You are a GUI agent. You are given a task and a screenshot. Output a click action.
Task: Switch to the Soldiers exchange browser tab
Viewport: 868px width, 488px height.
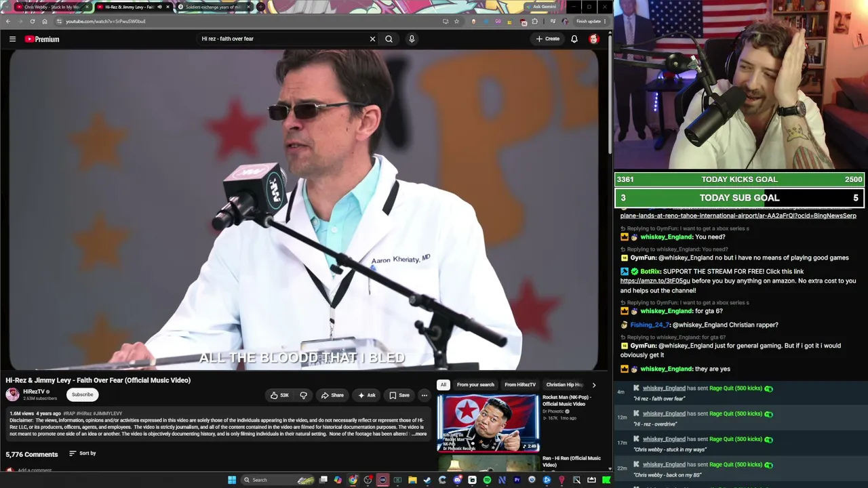point(214,7)
